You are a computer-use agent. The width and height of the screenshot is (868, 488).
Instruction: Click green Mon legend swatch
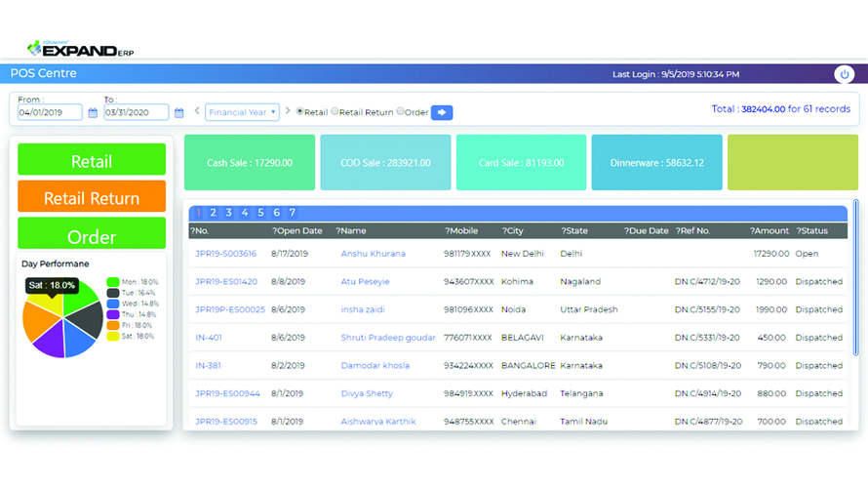[113, 282]
